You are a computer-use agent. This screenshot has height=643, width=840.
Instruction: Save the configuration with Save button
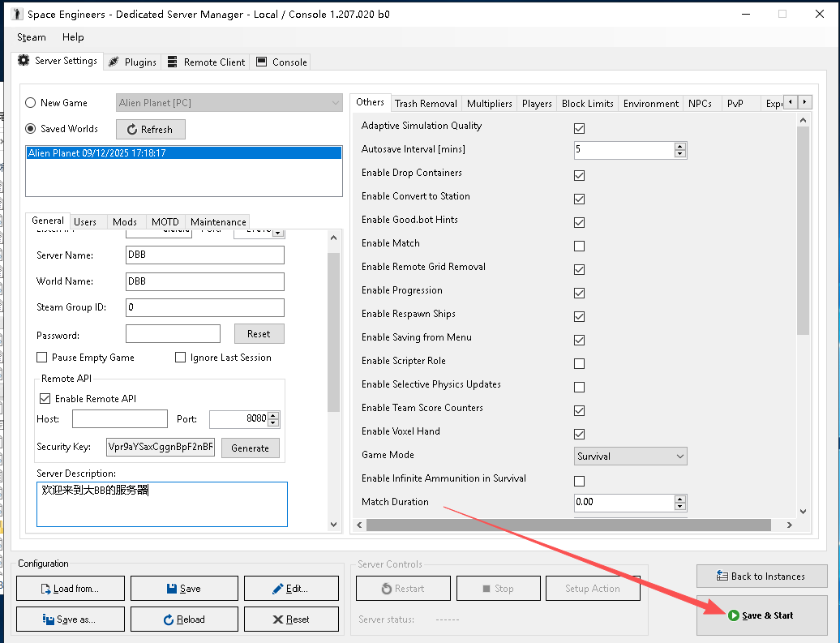click(184, 589)
